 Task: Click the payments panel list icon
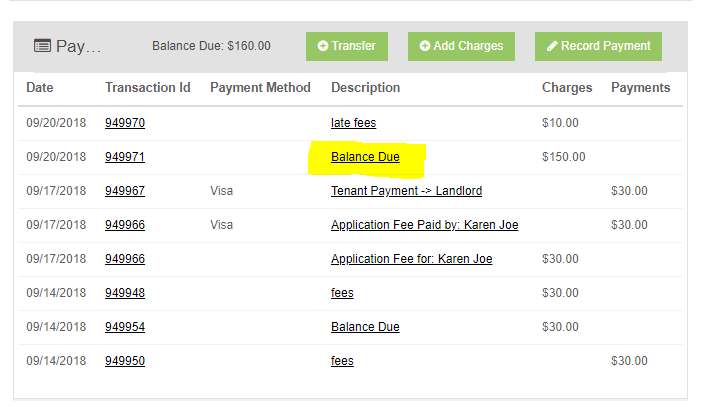tap(42, 46)
